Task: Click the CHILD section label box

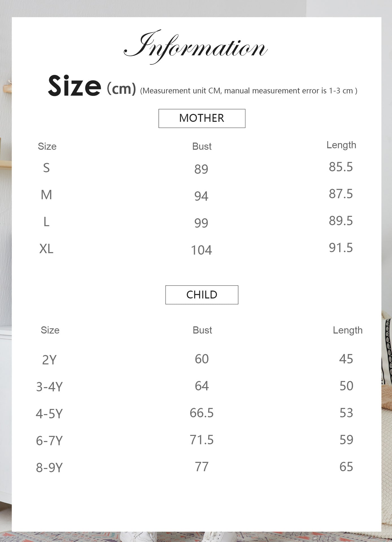Action: tap(202, 295)
